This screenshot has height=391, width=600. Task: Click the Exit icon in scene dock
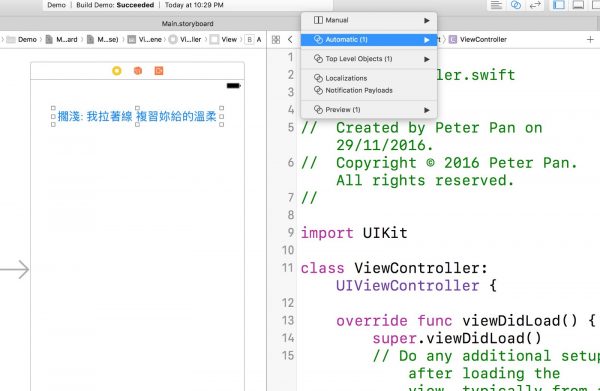click(x=159, y=71)
